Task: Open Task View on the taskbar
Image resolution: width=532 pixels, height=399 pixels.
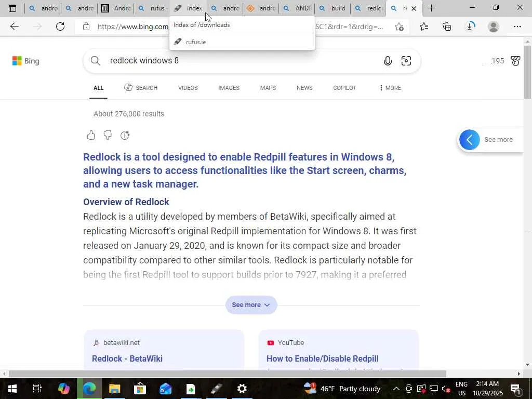Action: coord(37,389)
